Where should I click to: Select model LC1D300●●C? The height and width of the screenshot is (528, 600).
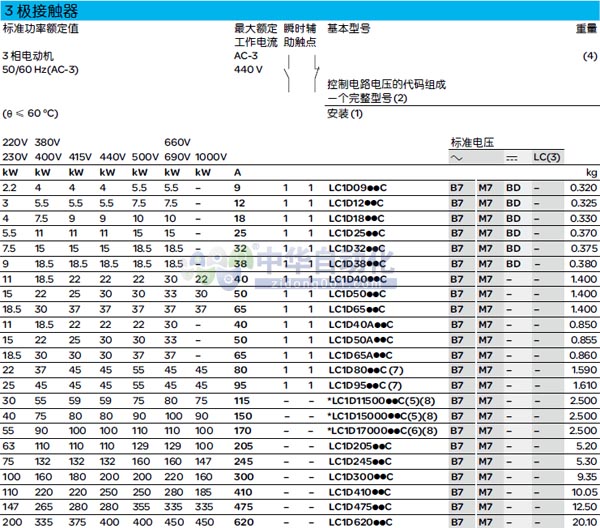coord(361,477)
